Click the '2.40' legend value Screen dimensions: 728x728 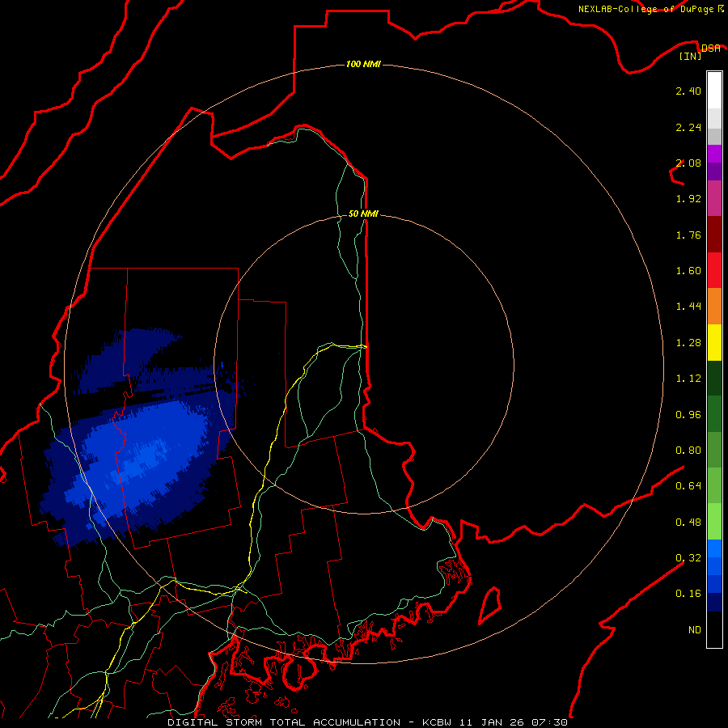(688, 91)
